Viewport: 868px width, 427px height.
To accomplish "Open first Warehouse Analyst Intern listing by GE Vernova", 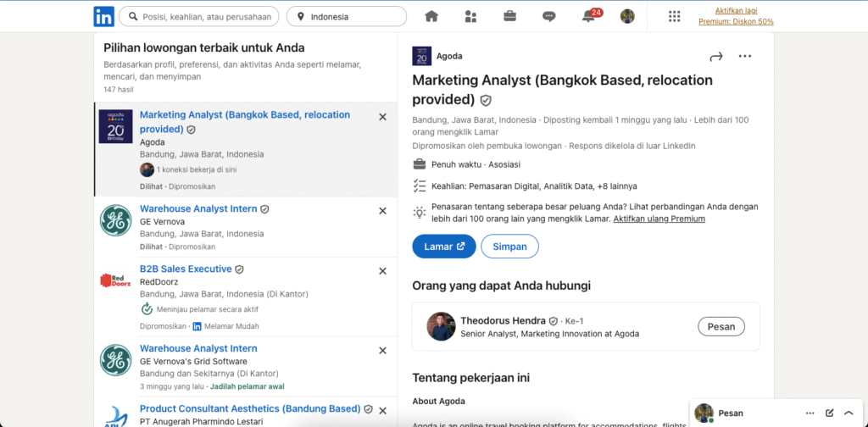I will coord(198,208).
